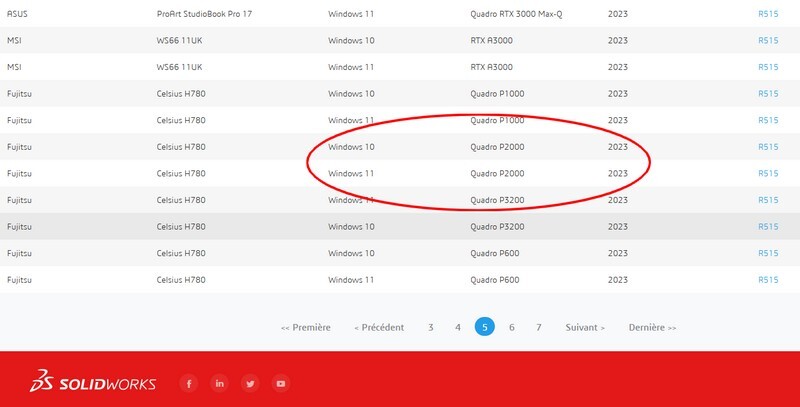Open R515 link for MSI Windows 10 row
Viewport: 800px width, 407px height.
(768, 40)
